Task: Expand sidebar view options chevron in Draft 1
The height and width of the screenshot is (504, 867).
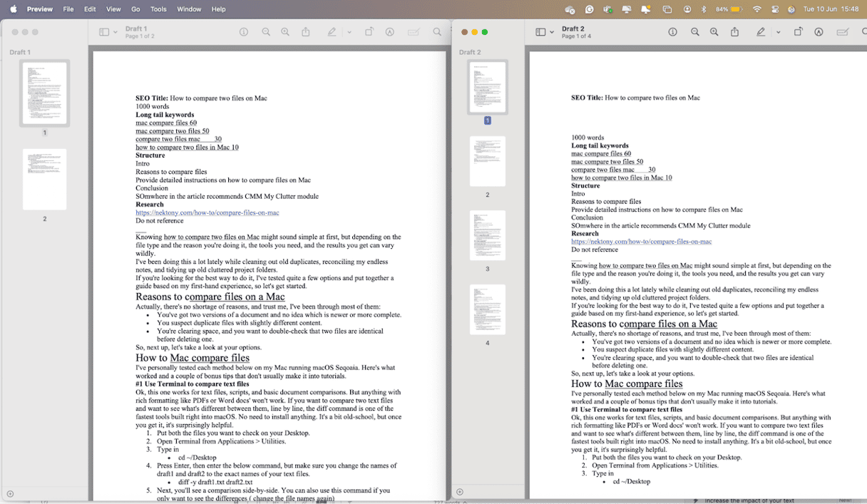Action: click(x=115, y=32)
